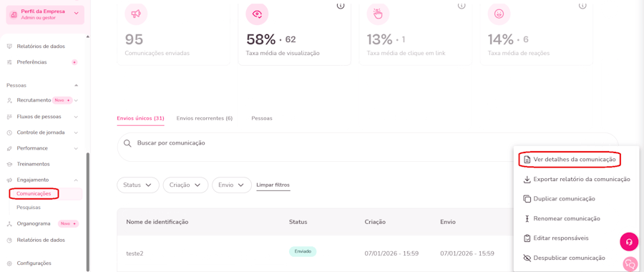Image resolution: width=644 pixels, height=272 pixels.
Task: Switch to Envios recorrentes (6) tab
Action: coord(205,118)
